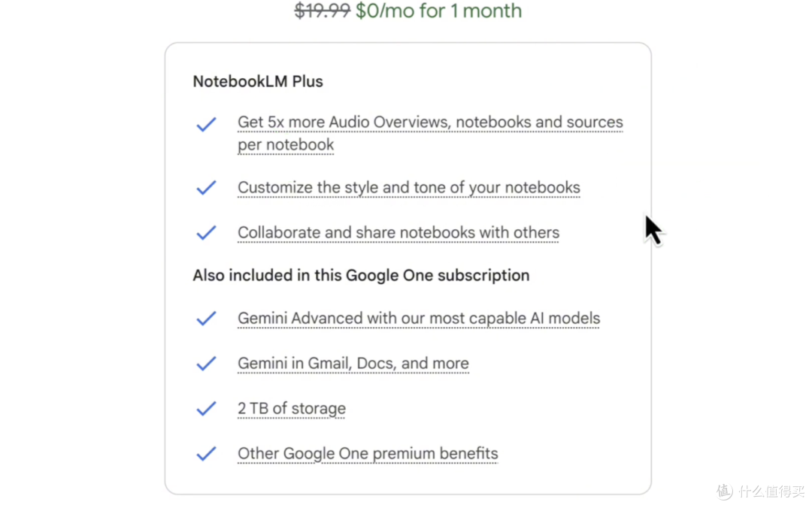The image size is (812, 508).
Task: Click the checkmark next to Customize style benefit
Action: [x=205, y=187]
